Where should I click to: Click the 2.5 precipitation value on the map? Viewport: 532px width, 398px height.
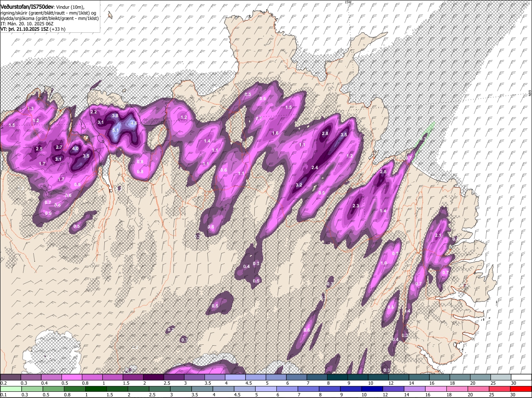(39, 149)
